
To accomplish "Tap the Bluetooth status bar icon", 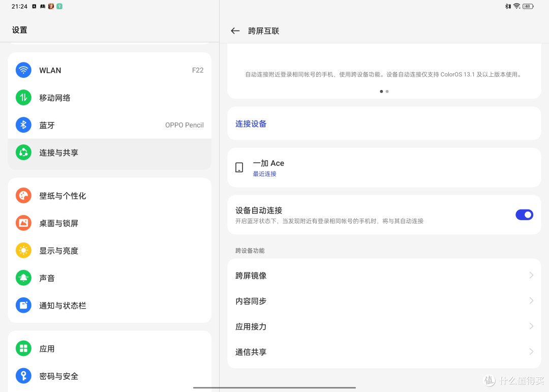I will pos(508,6).
